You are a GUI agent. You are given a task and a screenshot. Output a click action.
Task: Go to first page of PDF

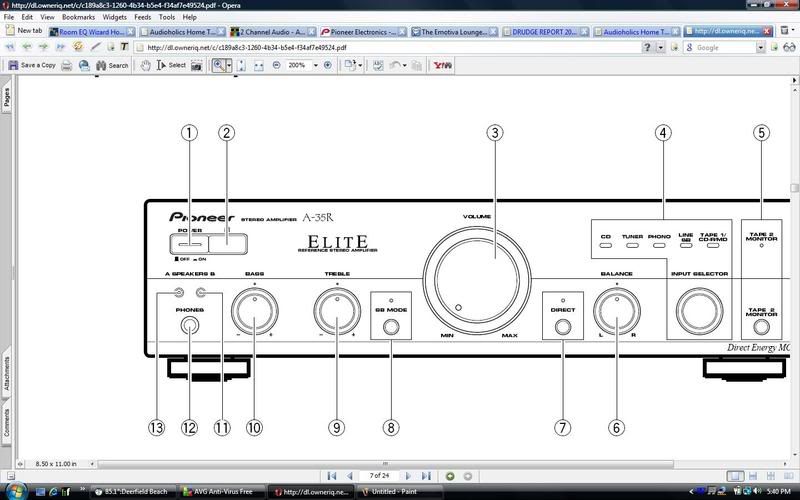pyautogui.click(x=332, y=476)
